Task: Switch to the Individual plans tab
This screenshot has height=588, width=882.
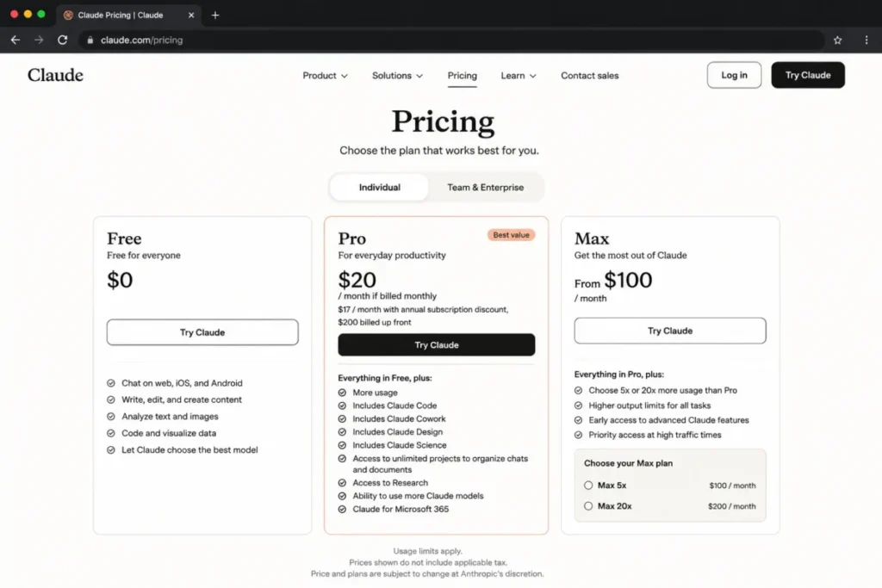Action: click(x=380, y=187)
